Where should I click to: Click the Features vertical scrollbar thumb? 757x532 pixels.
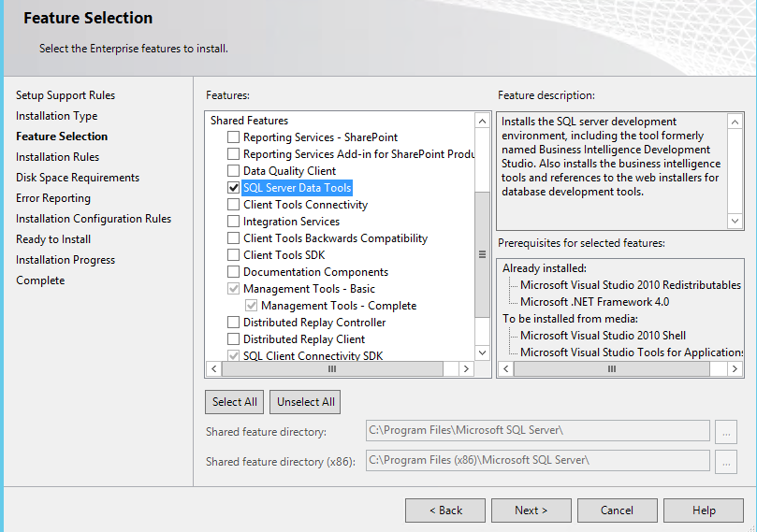click(x=482, y=254)
